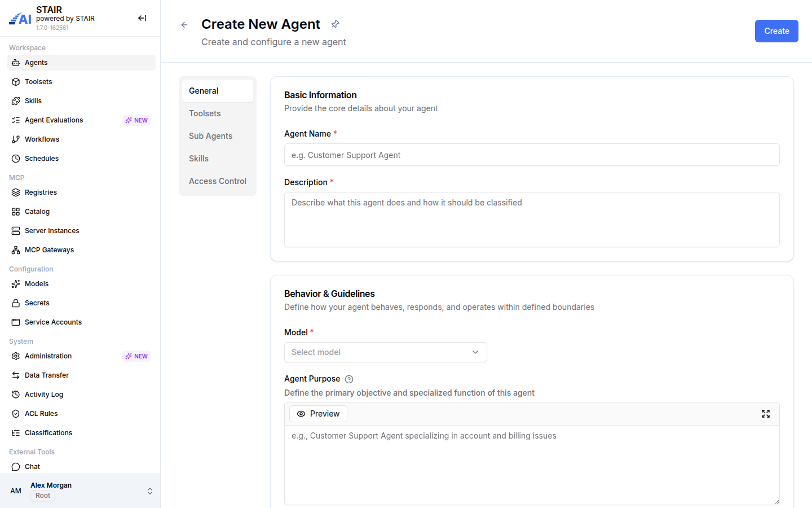Open the Select model dropdown
The height and width of the screenshot is (508, 812).
(386, 352)
